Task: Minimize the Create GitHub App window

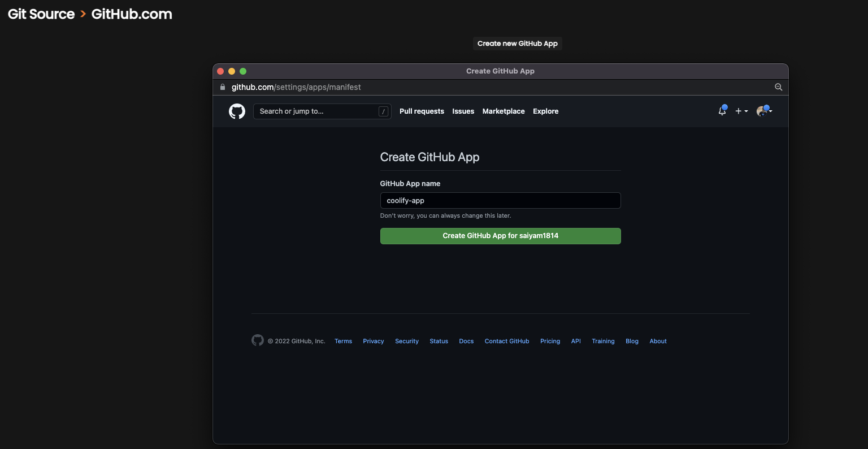Action: (x=232, y=71)
